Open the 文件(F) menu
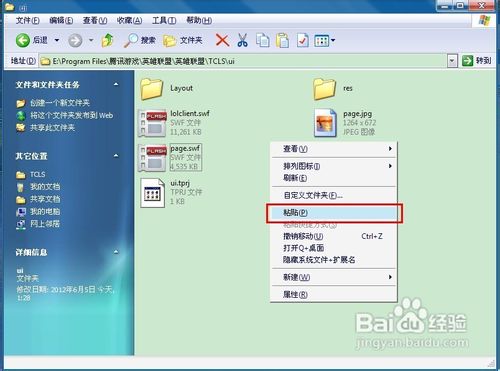Screen dimensions: 500x371 coord(27,21)
